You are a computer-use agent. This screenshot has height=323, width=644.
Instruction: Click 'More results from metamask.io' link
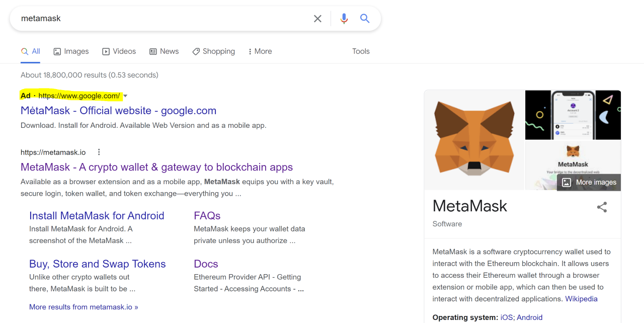pos(84,307)
